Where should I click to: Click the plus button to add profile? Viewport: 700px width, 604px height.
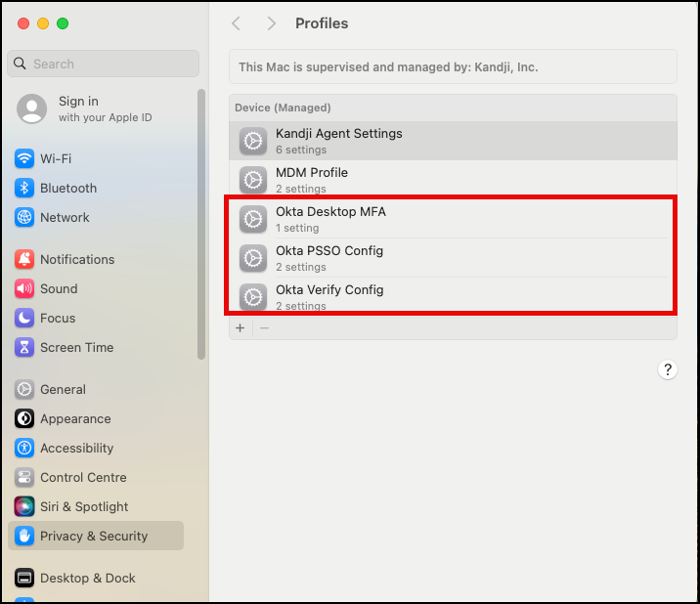pyautogui.click(x=241, y=328)
